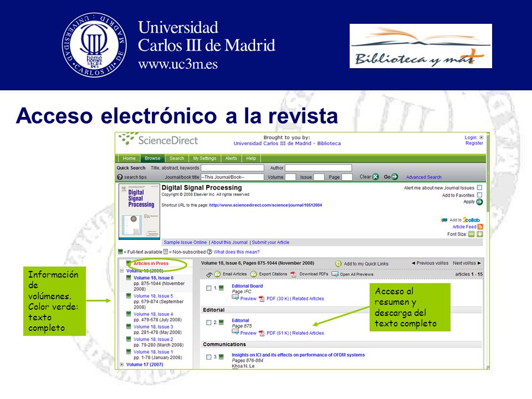
Task: Click the Clear search icon
Action: point(375,177)
